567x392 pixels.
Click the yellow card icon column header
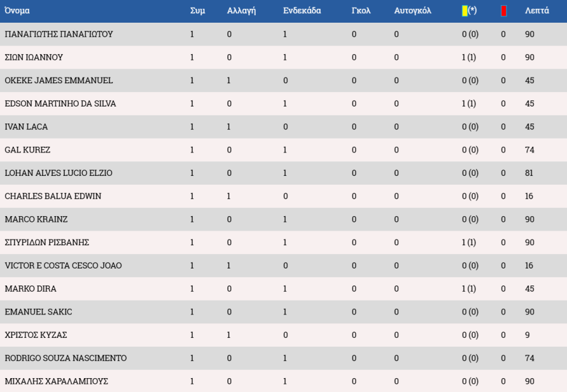coord(469,11)
